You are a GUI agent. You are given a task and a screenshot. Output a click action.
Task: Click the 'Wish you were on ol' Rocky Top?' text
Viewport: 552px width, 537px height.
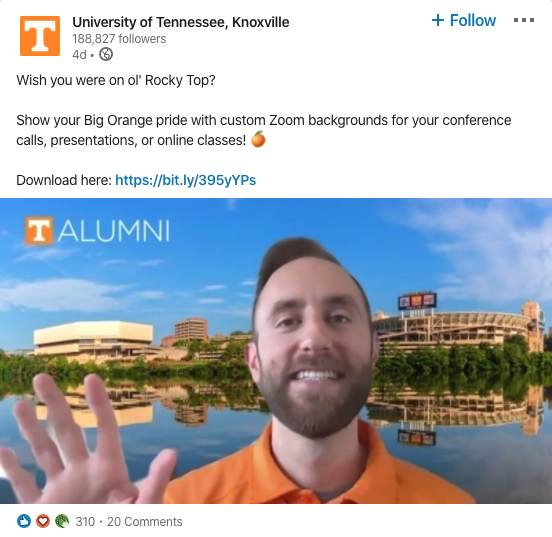(x=116, y=80)
